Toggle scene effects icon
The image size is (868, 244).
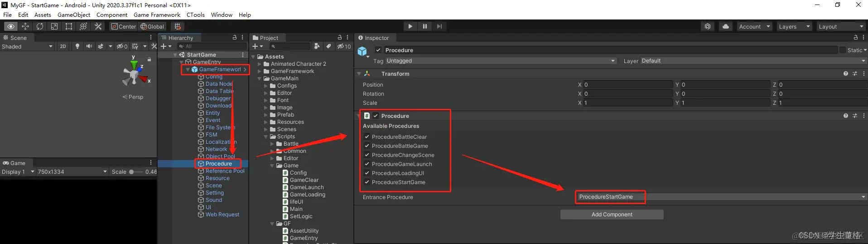101,46
